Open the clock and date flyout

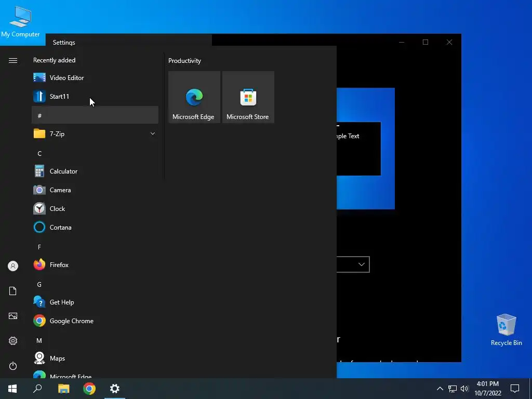pyautogui.click(x=488, y=389)
